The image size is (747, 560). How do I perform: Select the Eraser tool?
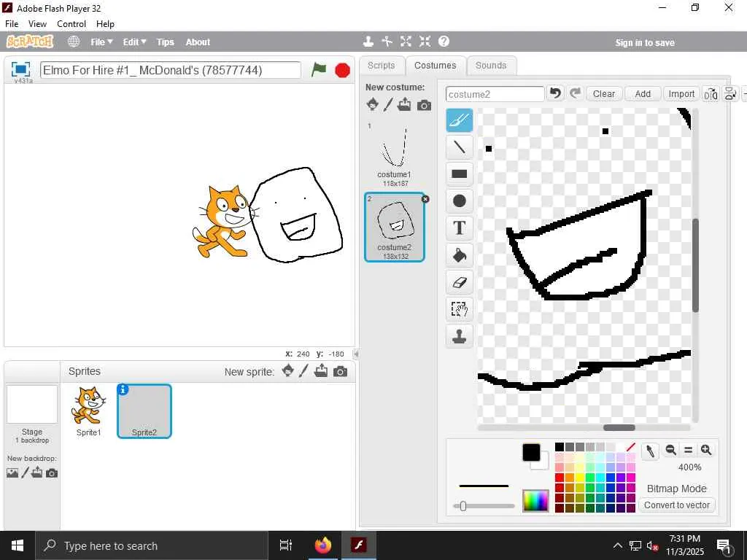(x=460, y=282)
